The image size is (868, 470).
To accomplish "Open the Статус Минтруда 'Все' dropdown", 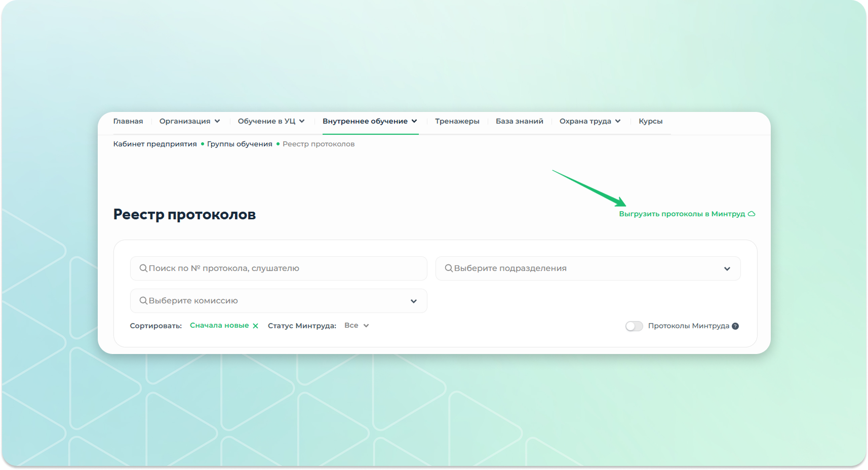I will coord(357,326).
